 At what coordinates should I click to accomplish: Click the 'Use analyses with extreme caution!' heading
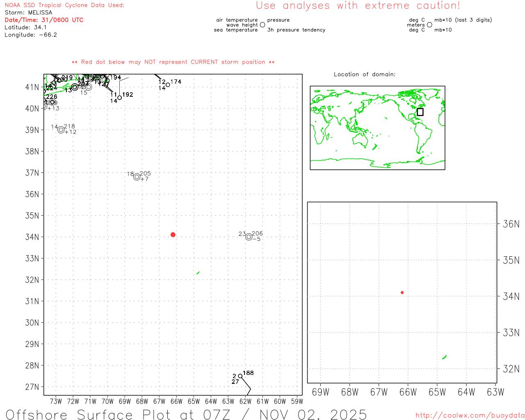[x=358, y=6]
